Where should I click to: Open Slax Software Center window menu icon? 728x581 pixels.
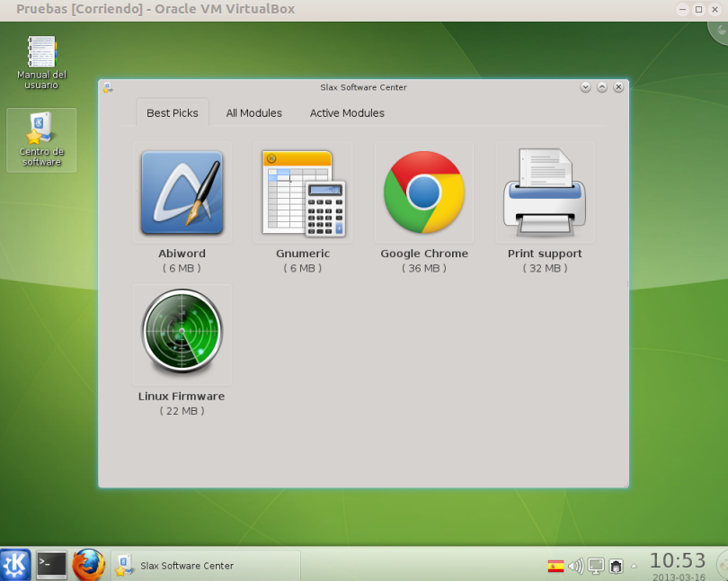coord(108,87)
